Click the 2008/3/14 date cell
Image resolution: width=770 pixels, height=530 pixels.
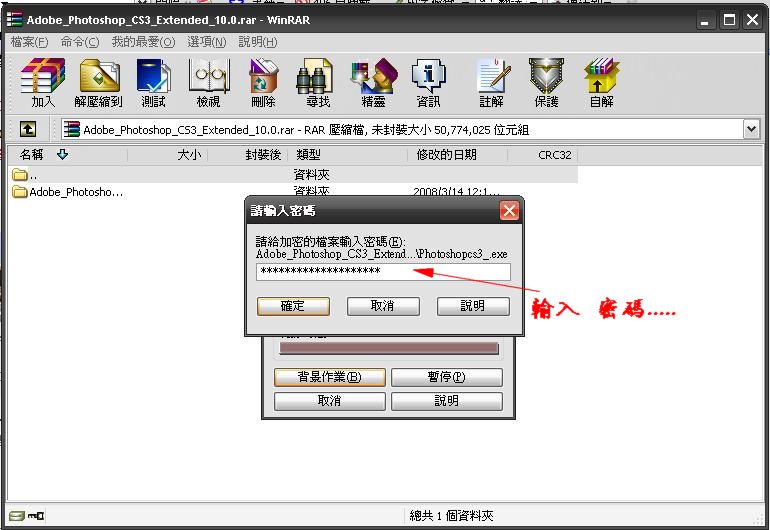tap(456, 191)
